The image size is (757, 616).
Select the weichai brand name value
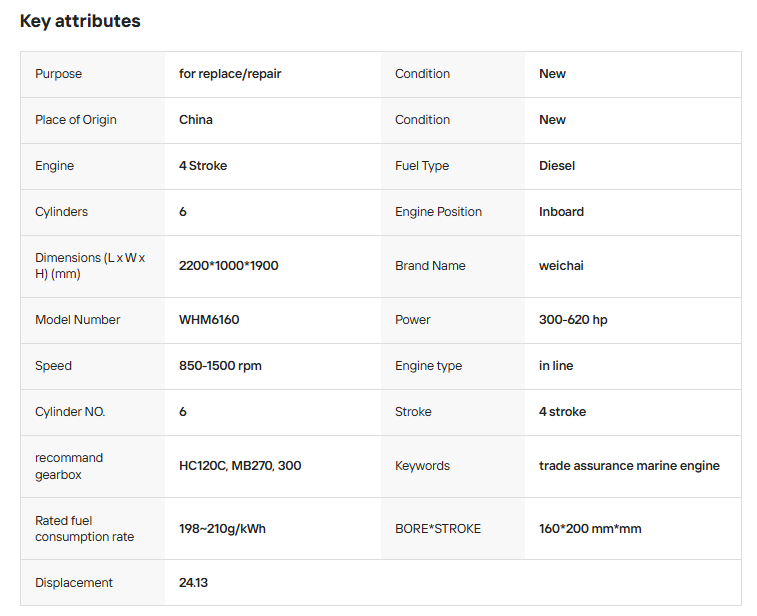pyautogui.click(x=561, y=266)
